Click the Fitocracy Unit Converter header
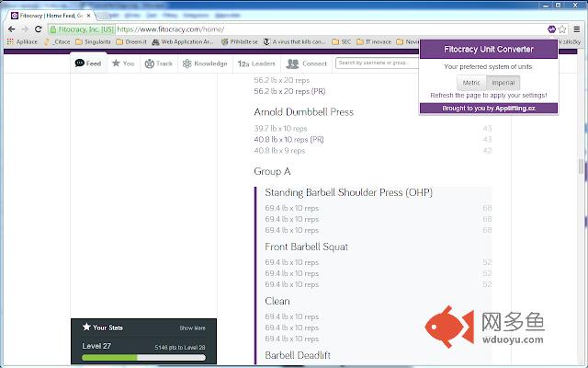The image size is (588, 368). coord(489,49)
